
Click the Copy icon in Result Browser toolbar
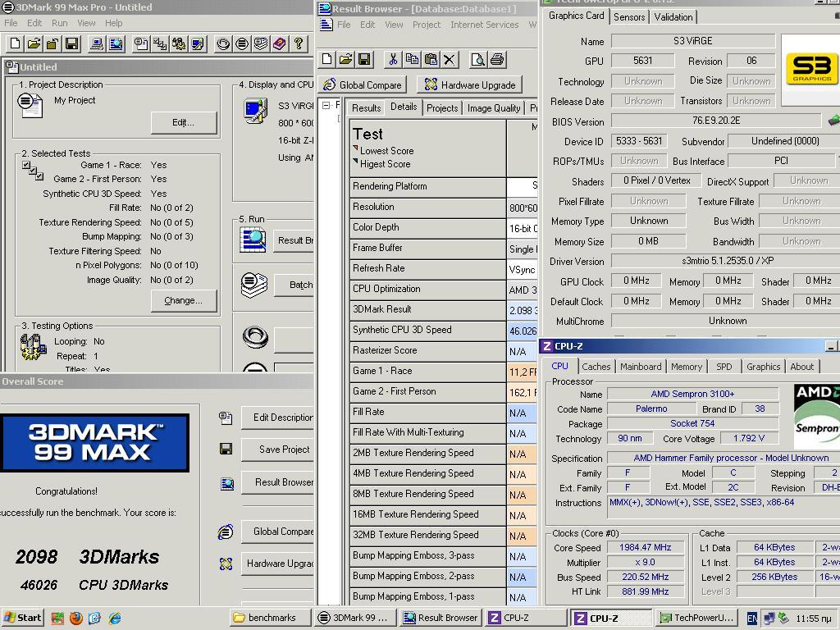point(412,59)
